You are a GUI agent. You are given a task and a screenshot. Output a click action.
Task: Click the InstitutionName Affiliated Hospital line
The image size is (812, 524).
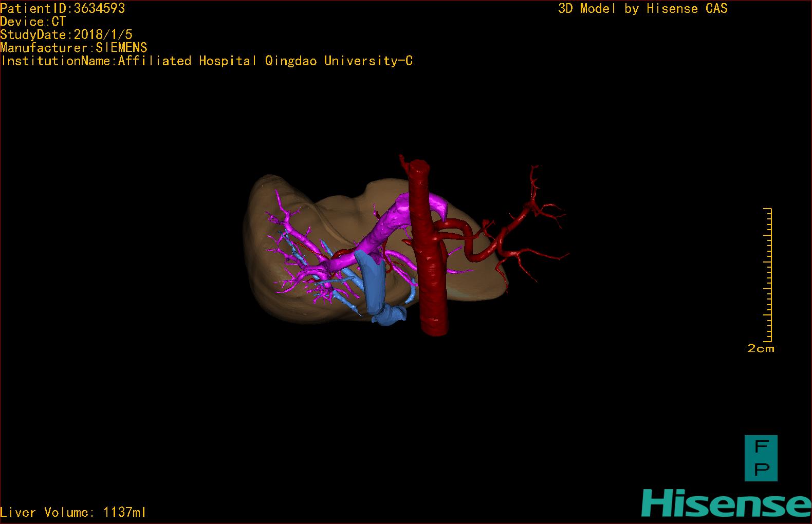click(x=207, y=61)
